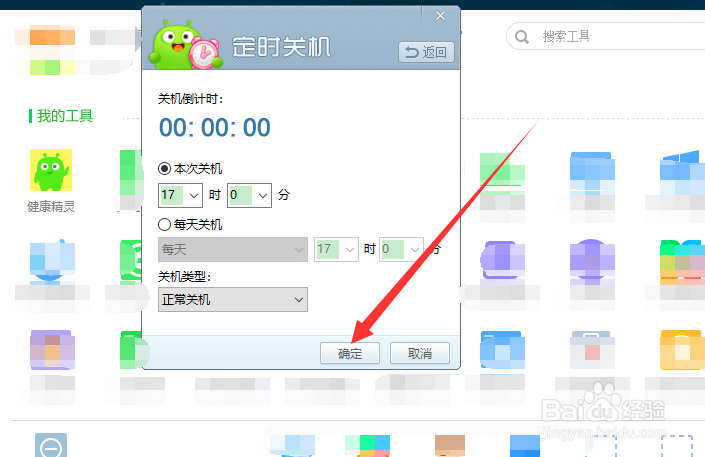Click the 我的工具 section heading

(x=65, y=116)
